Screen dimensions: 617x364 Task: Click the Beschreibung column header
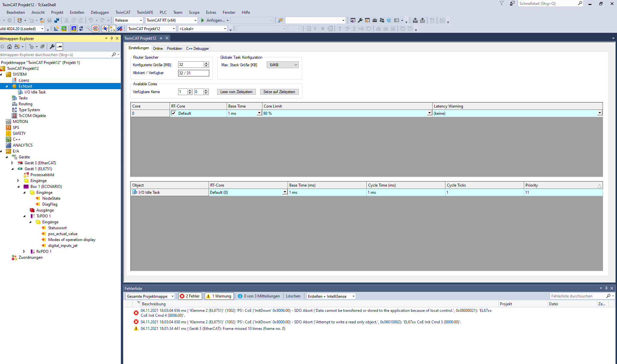click(319, 304)
